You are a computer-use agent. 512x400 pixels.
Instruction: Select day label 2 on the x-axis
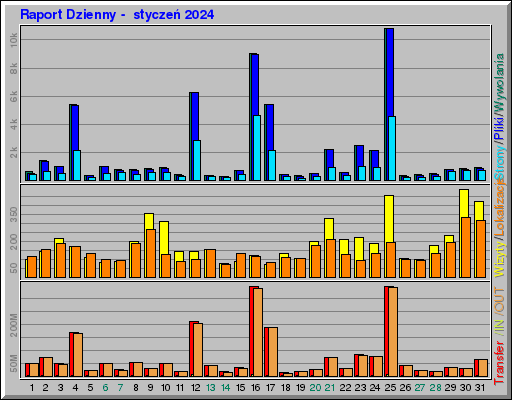pyautogui.click(x=46, y=388)
